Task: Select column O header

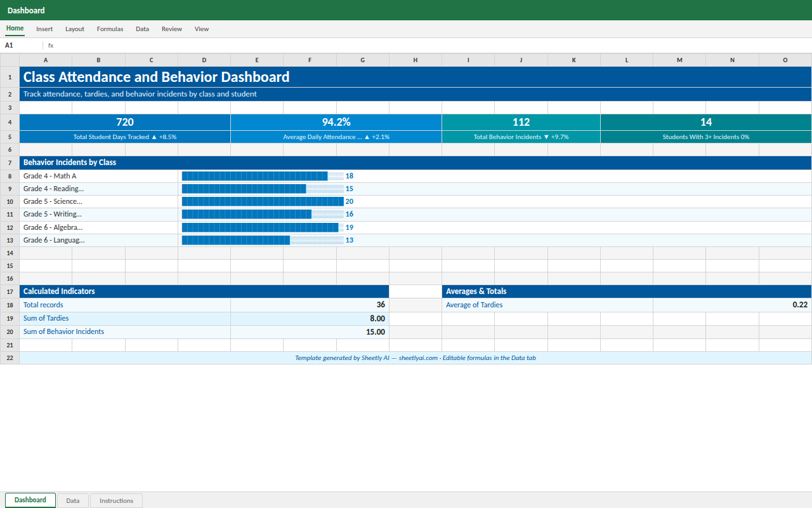Action: pyautogui.click(x=785, y=60)
